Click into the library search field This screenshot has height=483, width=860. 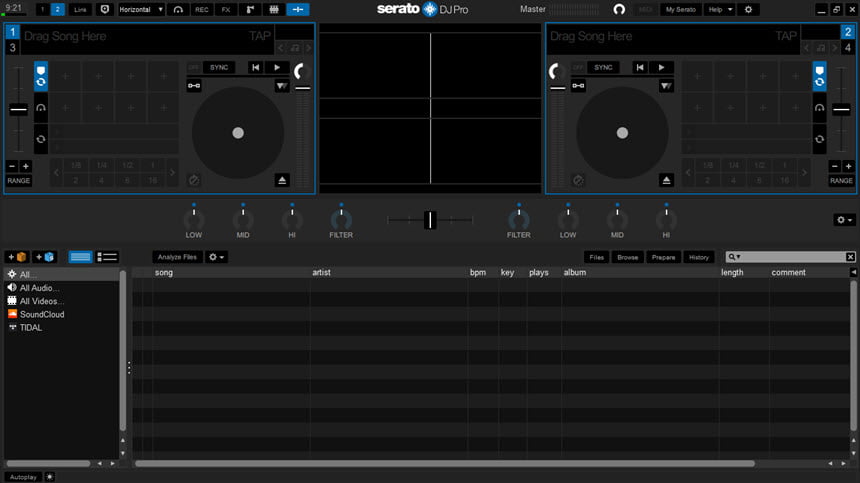[x=790, y=257]
